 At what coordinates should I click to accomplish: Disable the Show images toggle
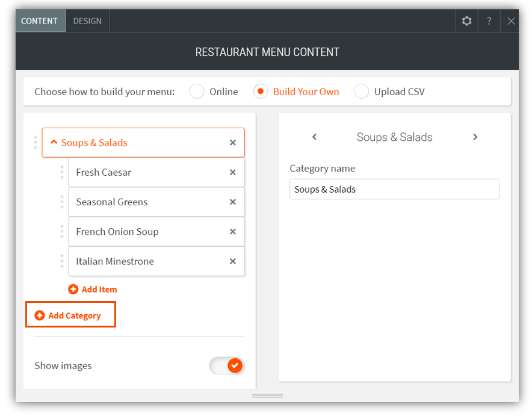tap(227, 365)
